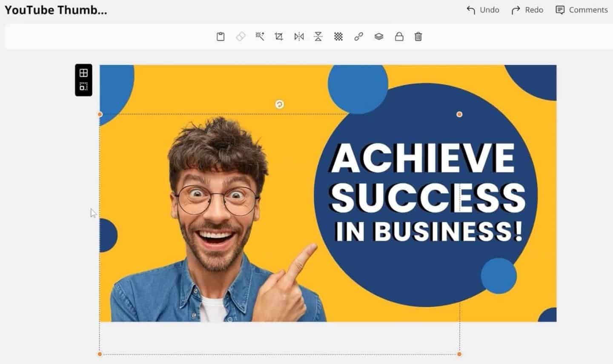Toggle the dotted snap guides icon
The width and height of the screenshot is (613, 364).
pyautogui.click(x=83, y=87)
